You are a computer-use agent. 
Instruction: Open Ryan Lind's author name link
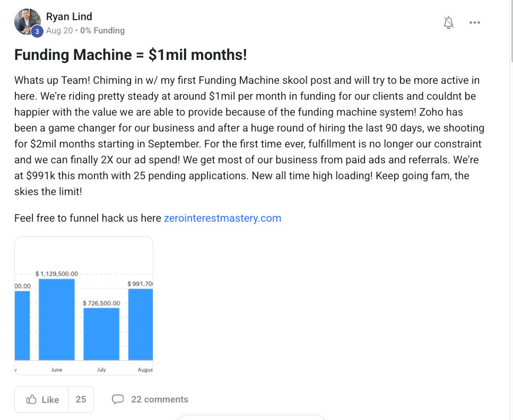[69, 16]
